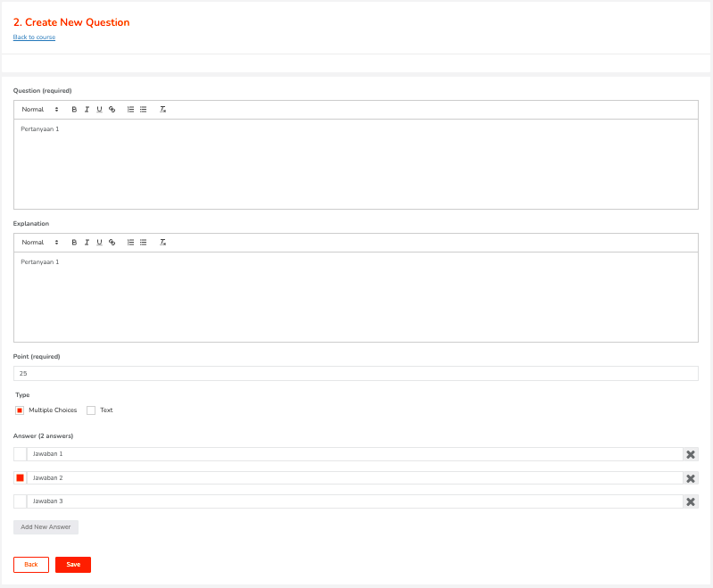This screenshot has height=588, width=713.
Task: Click the Point input field
Action: 356,373
